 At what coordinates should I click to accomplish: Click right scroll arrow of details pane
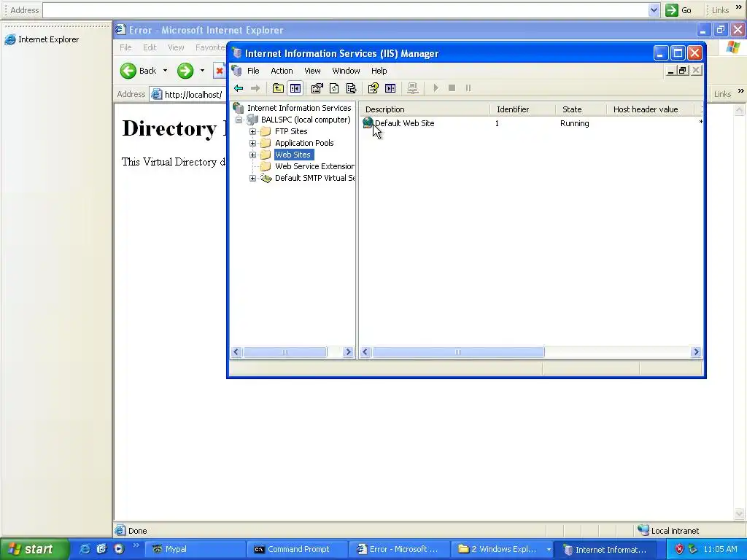pyautogui.click(x=696, y=352)
